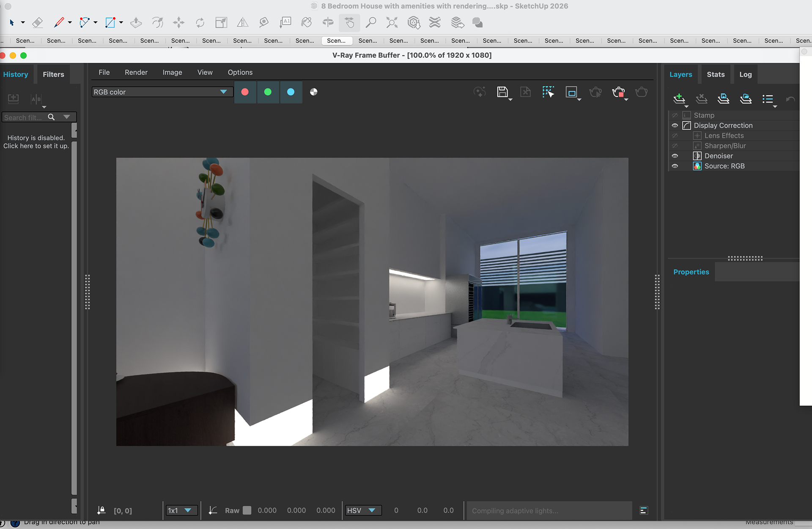Toggle the red channel swatch
Screen dimensions: 812x529
[x=245, y=92]
